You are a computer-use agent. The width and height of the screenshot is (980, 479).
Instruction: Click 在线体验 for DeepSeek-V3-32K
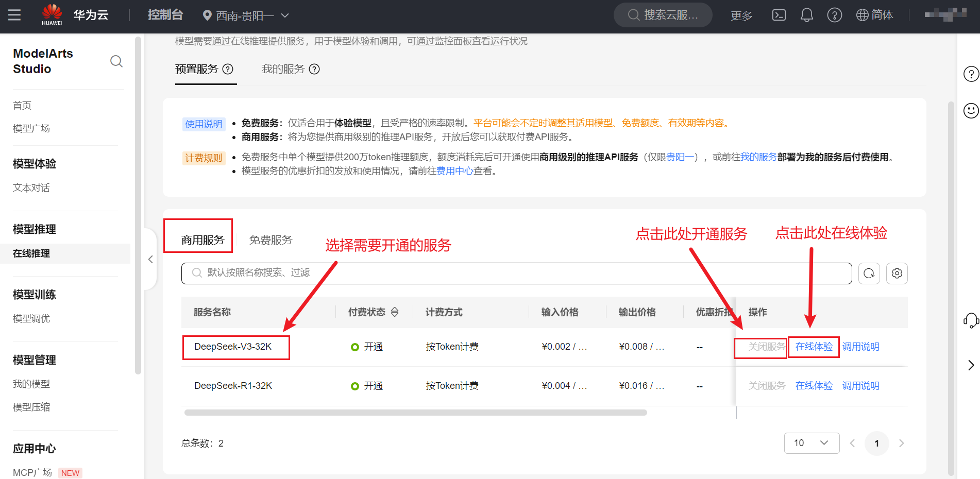(814, 347)
